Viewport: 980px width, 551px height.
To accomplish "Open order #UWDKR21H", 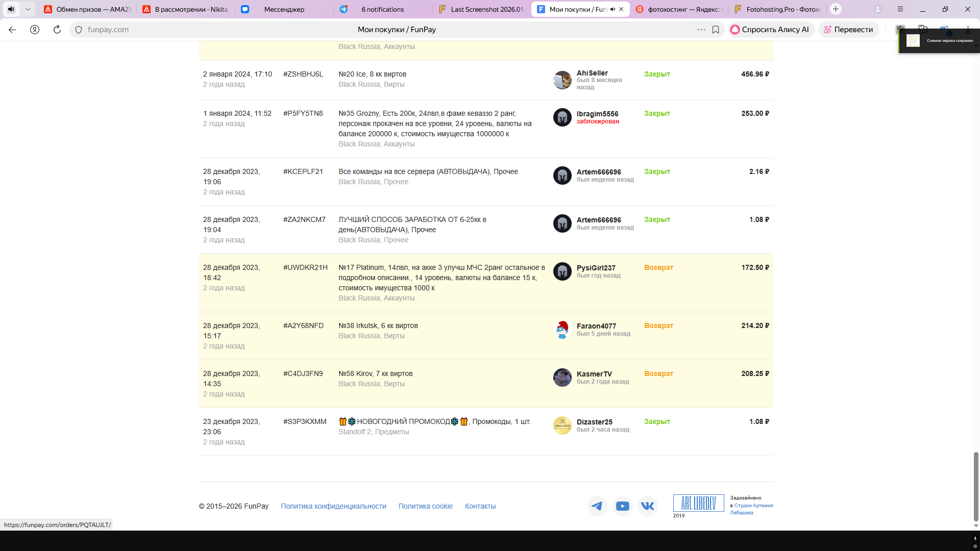I will [305, 267].
